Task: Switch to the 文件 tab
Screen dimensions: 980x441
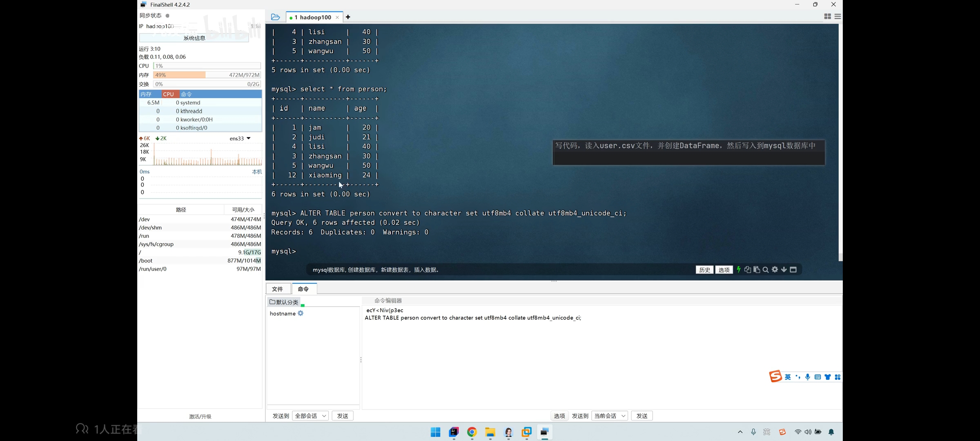Action: (x=278, y=289)
